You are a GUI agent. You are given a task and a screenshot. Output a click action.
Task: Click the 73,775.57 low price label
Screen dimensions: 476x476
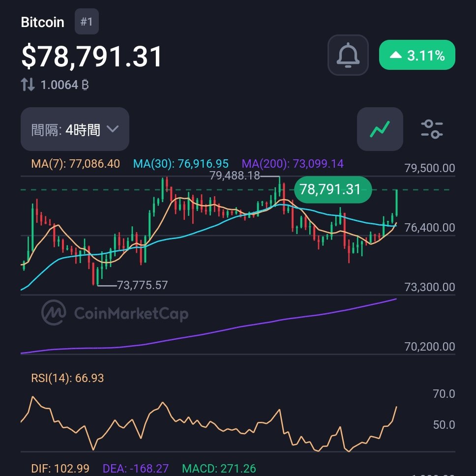142,285
